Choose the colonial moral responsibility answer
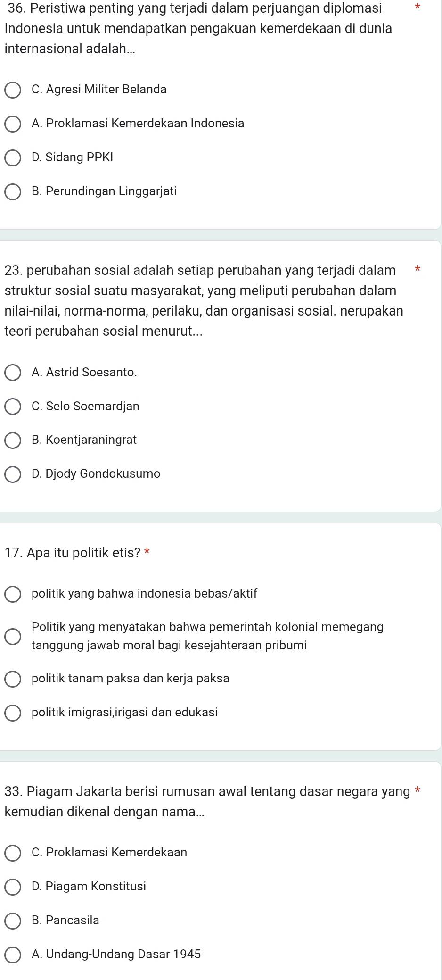 [13, 637]
